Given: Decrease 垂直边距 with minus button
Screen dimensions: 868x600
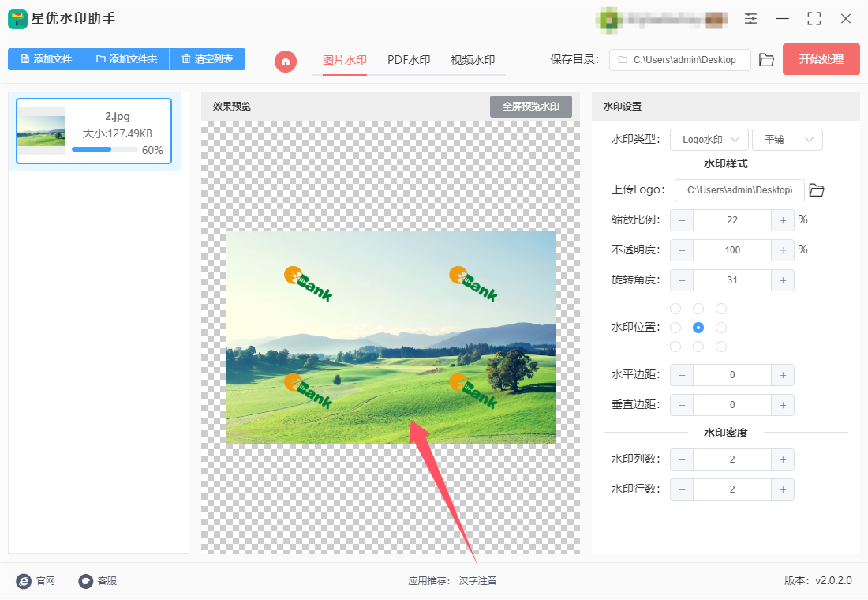Looking at the screenshot, I should pos(682,405).
